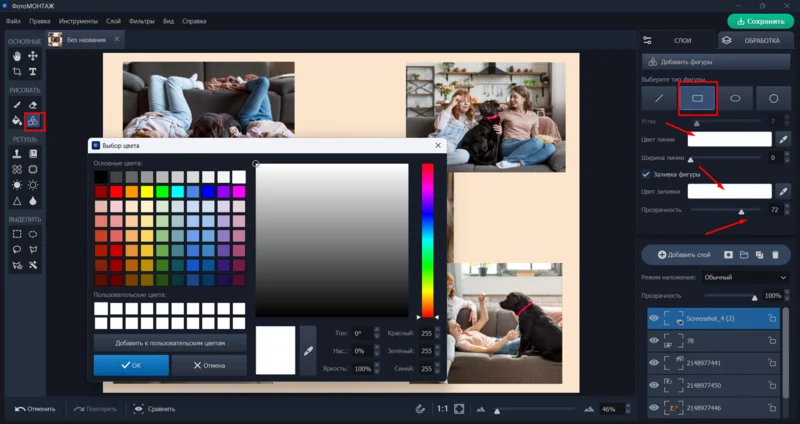Select the Text tool
The width and height of the screenshot is (800, 424).
tap(33, 72)
